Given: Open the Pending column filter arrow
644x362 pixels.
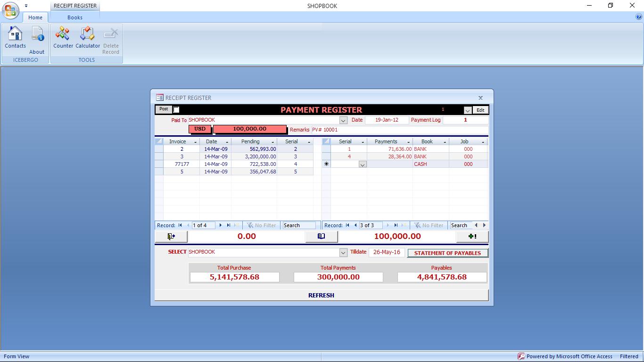Looking at the screenshot, I should pos(273,142).
